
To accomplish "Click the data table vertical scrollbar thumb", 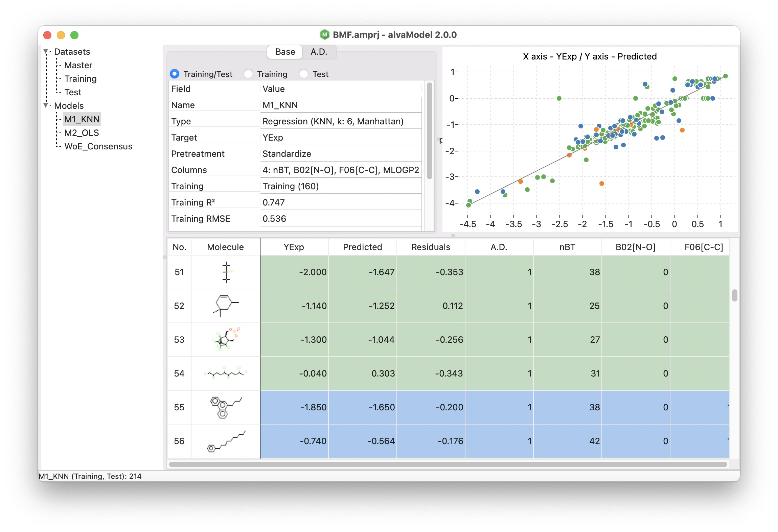I will (x=734, y=295).
